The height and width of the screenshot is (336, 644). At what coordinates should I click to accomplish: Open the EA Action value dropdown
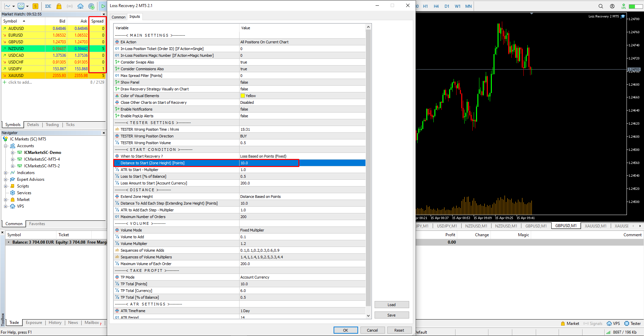[x=302, y=42]
